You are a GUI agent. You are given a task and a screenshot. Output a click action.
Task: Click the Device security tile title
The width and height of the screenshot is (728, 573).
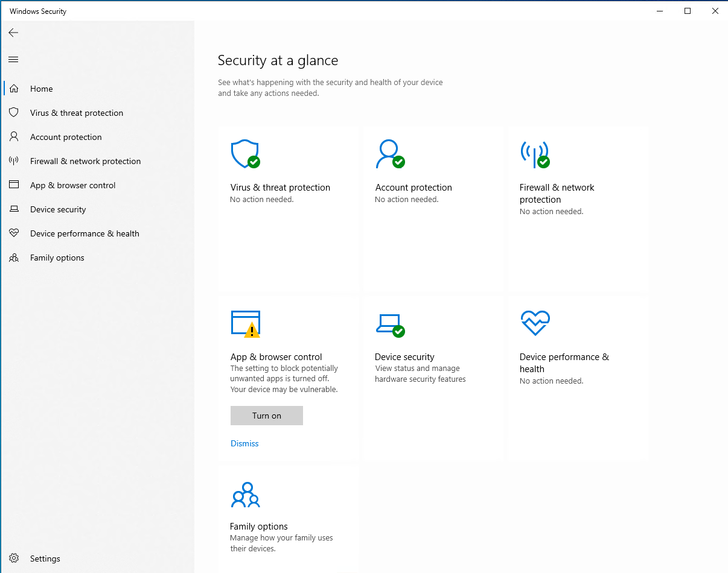click(404, 357)
